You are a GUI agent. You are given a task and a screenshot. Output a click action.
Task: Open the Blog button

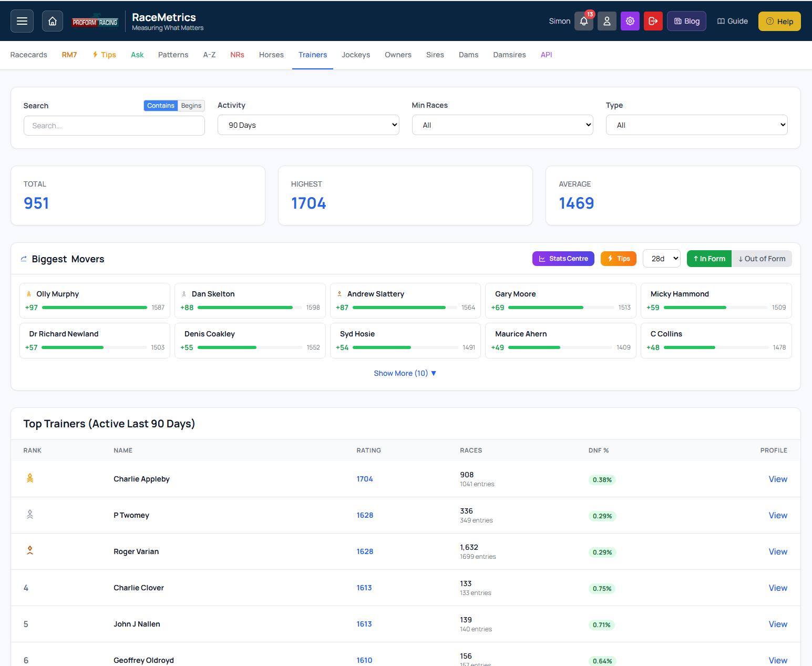coord(686,21)
